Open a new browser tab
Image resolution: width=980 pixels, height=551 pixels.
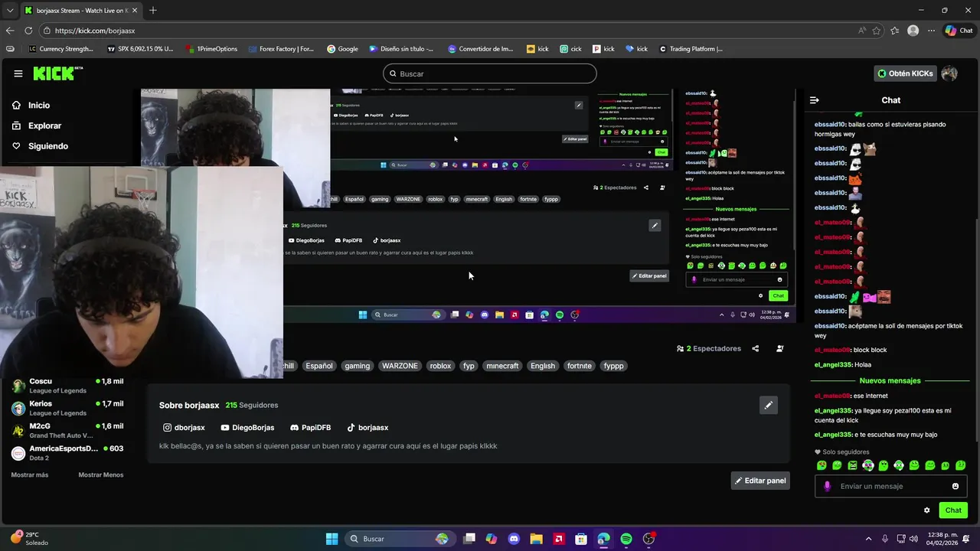(153, 10)
